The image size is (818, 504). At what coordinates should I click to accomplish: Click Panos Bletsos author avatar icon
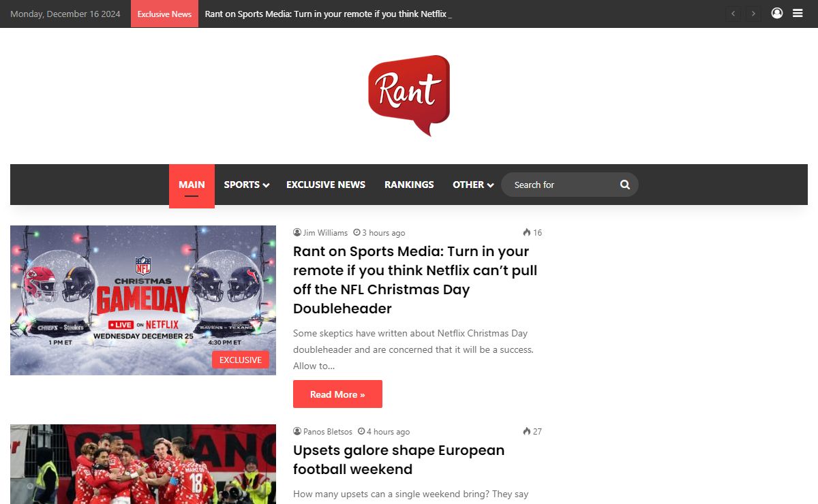[297, 432]
